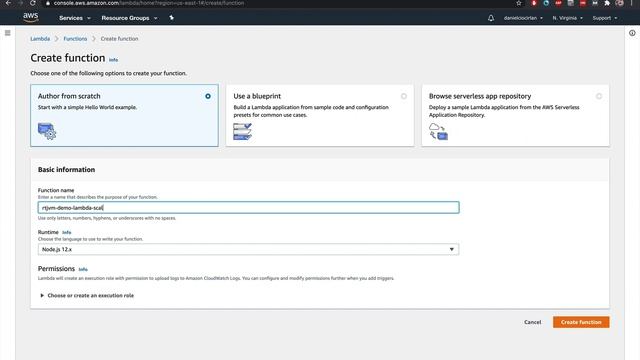The height and width of the screenshot is (360, 640).
Task: Click the Create function breadcrumb text
Action: click(x=119, y=39)
